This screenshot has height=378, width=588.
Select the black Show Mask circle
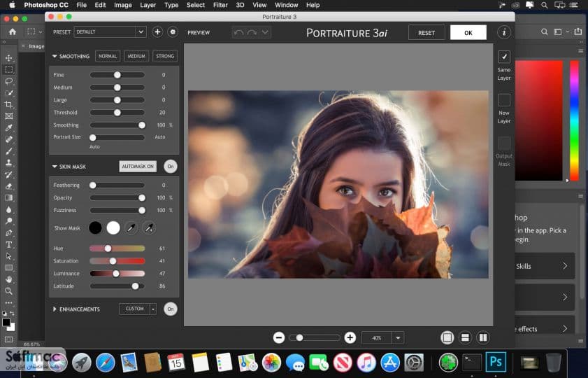tap(95, 228)
